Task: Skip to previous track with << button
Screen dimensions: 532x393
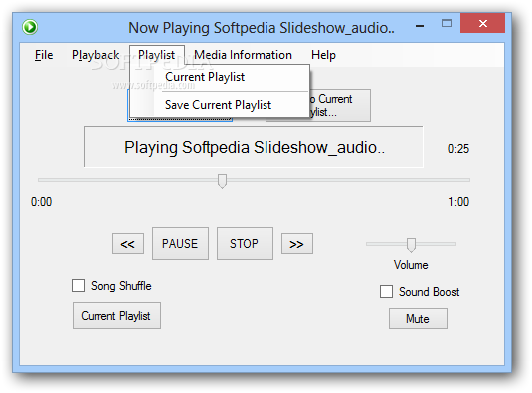Action: (x=128, y=243)
